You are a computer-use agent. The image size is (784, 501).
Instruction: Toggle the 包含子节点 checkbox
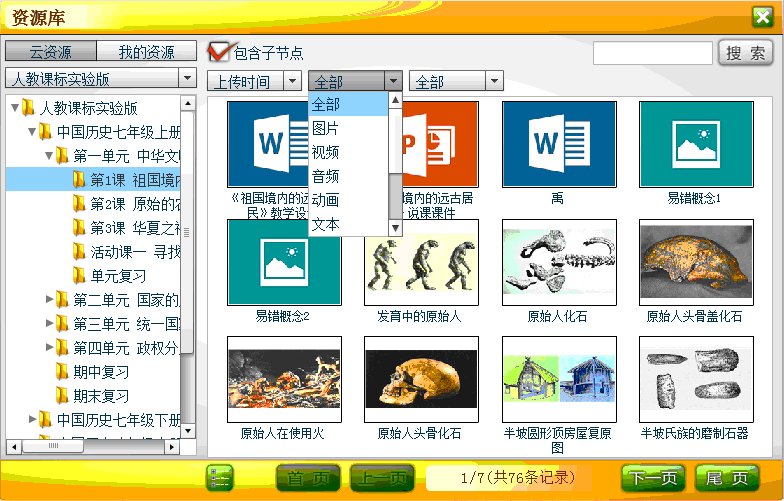tap(217, 52)
